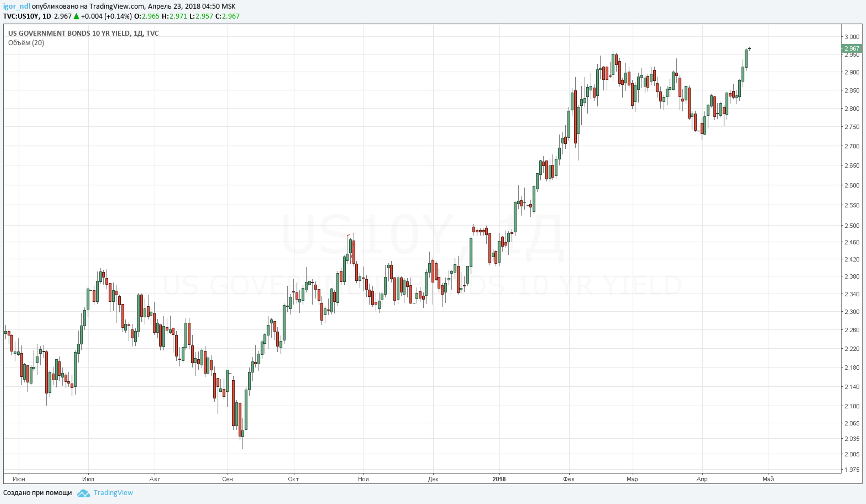Click the 3.000 price axis label

click(852, 37)
